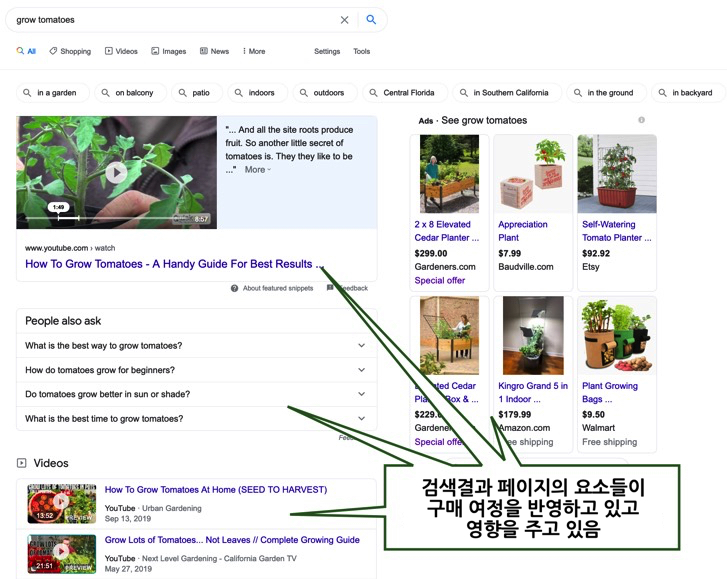Viewport: 727px width, 579px height.
Task: Clear the search box with the X icon
Action: click(x=344, y=20)
